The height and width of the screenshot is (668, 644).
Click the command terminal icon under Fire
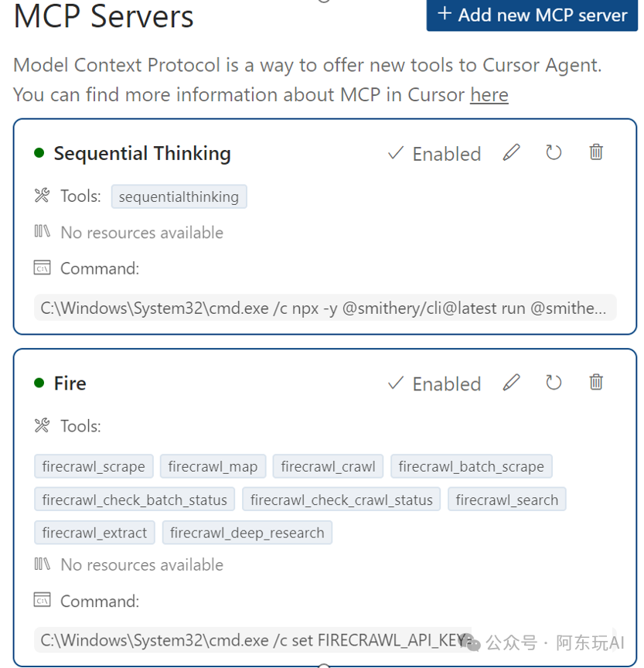pos(41,601)
